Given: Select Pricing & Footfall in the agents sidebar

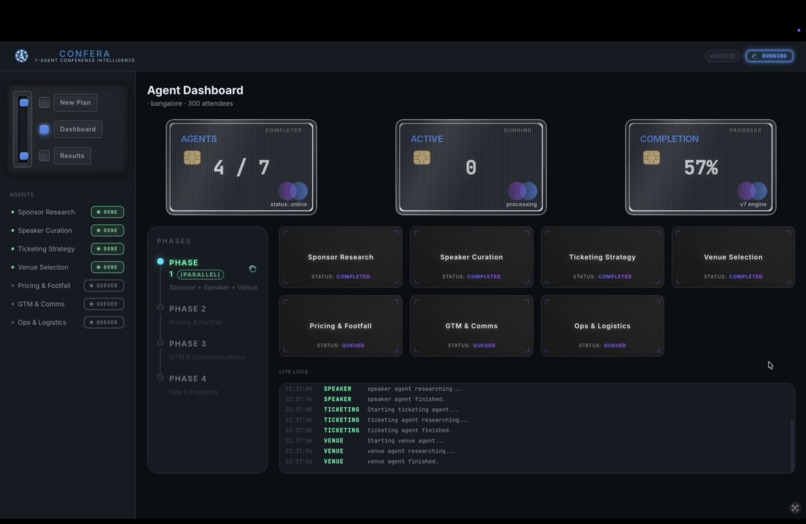Looking at the screenshot, I should (44, 285).
